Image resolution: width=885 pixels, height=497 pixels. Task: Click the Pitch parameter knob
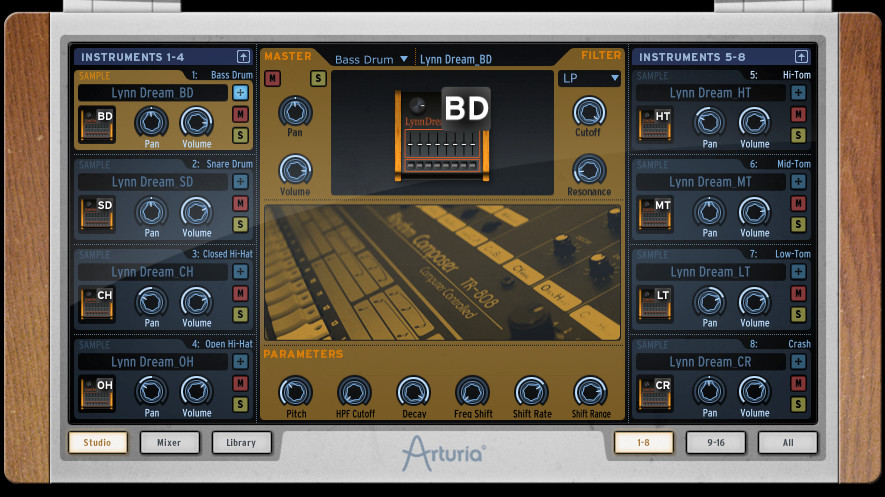pos(295,392)
